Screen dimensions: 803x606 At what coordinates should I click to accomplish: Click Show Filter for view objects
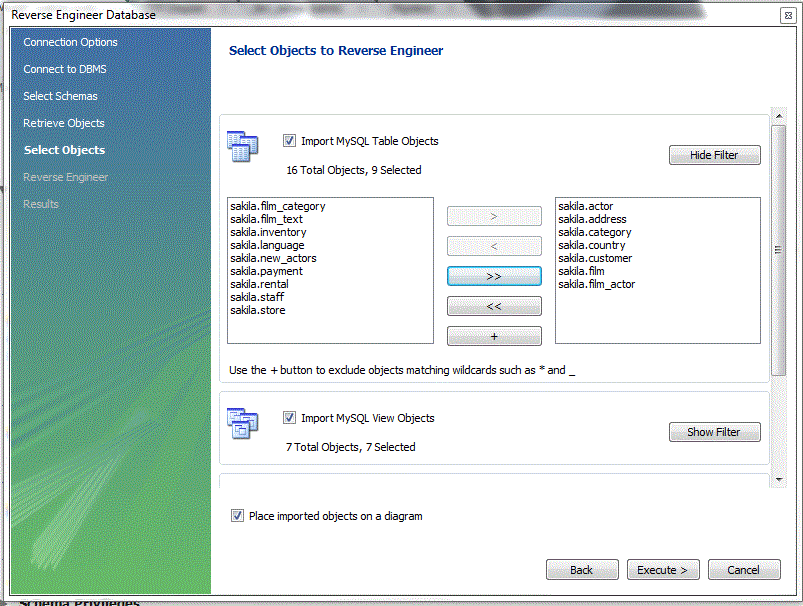(714, 432)
